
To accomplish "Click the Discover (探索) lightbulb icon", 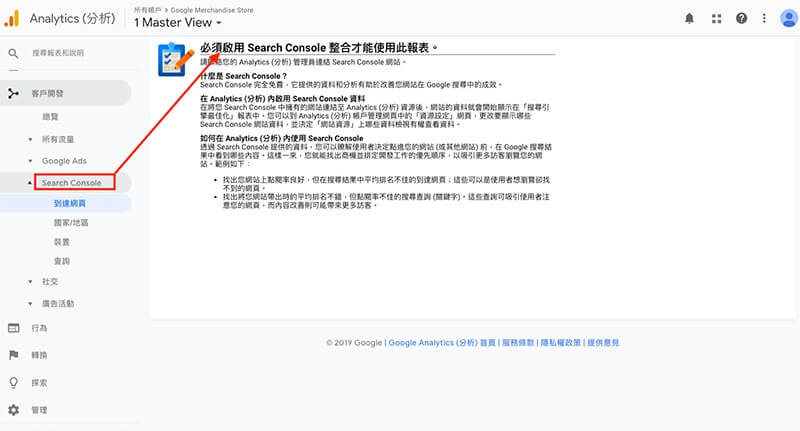I will click(x=14, y=383).
